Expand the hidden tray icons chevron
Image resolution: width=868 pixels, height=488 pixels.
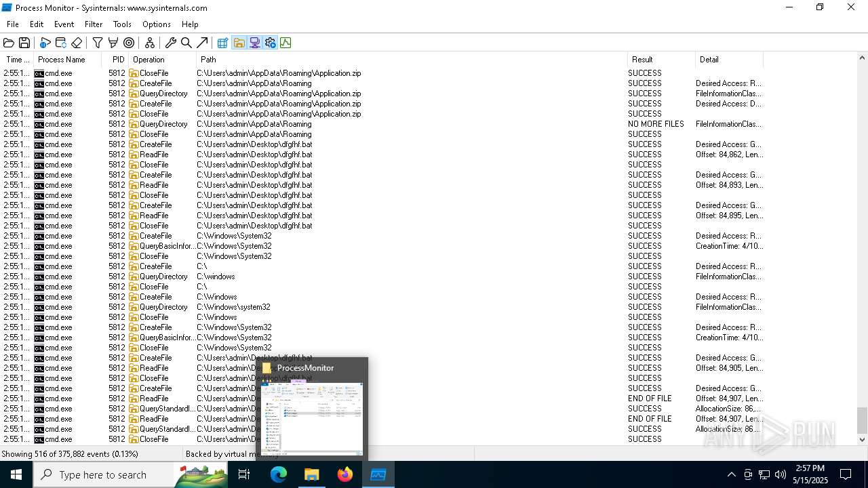click(731, 475)
